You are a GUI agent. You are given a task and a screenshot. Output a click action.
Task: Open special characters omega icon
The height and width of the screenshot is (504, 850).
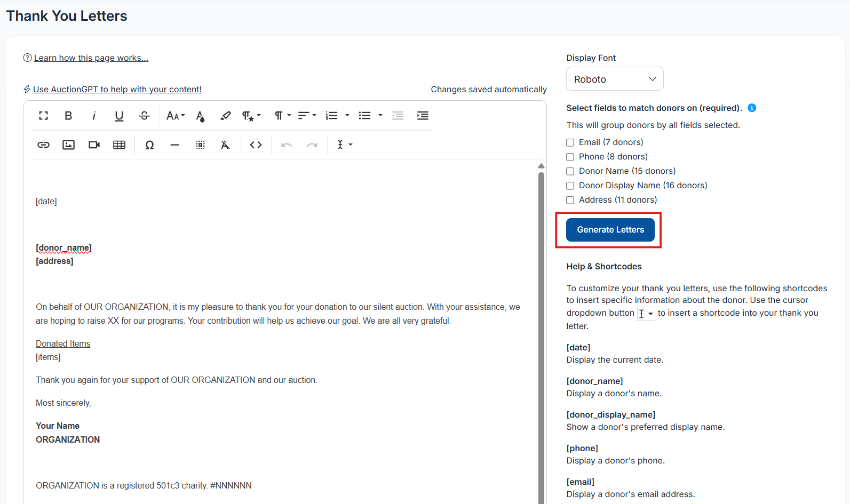pos(149,145)
